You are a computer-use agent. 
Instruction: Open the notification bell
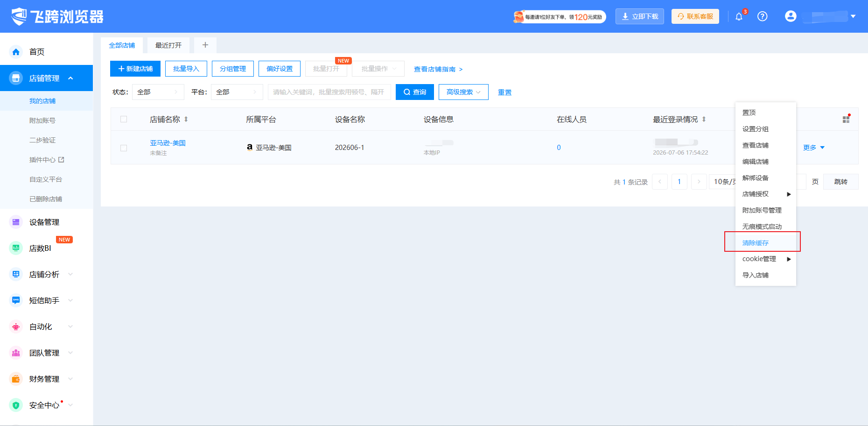coord(739,17)
